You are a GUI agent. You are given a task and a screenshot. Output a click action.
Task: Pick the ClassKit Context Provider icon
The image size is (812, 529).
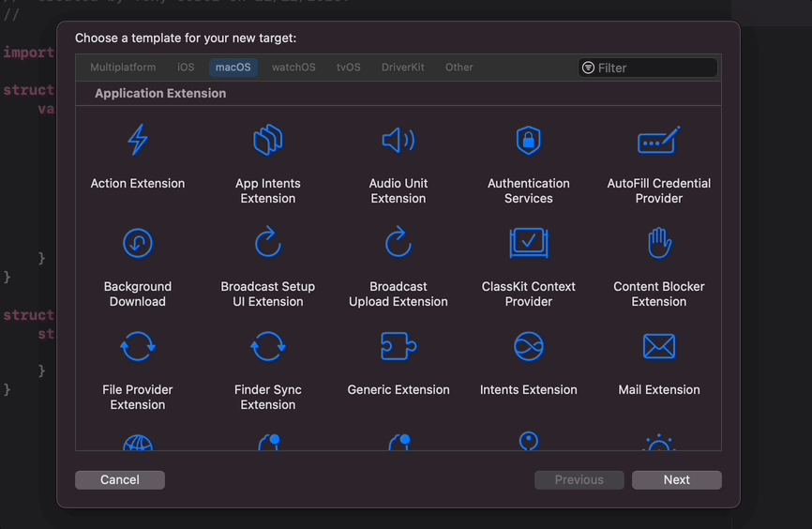pos(529,243)
